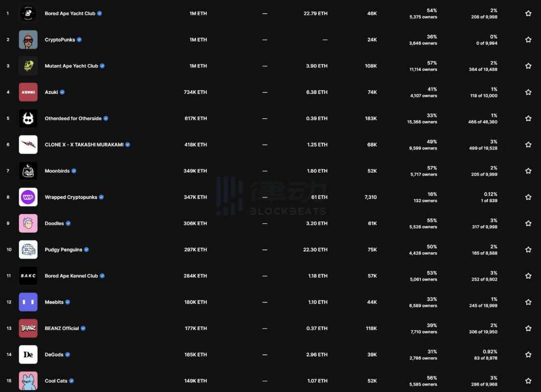
Task: Star the Doodles collection
Action: (x=528, y=223)
